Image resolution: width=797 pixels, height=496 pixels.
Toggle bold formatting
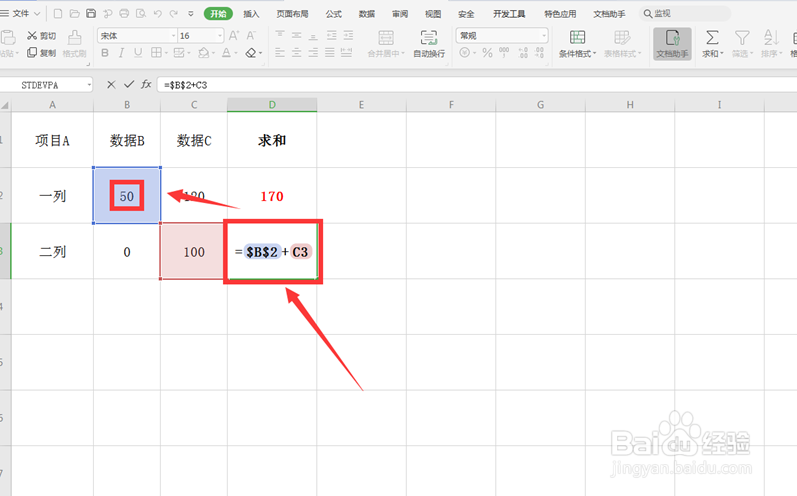(x=105, y=53)
